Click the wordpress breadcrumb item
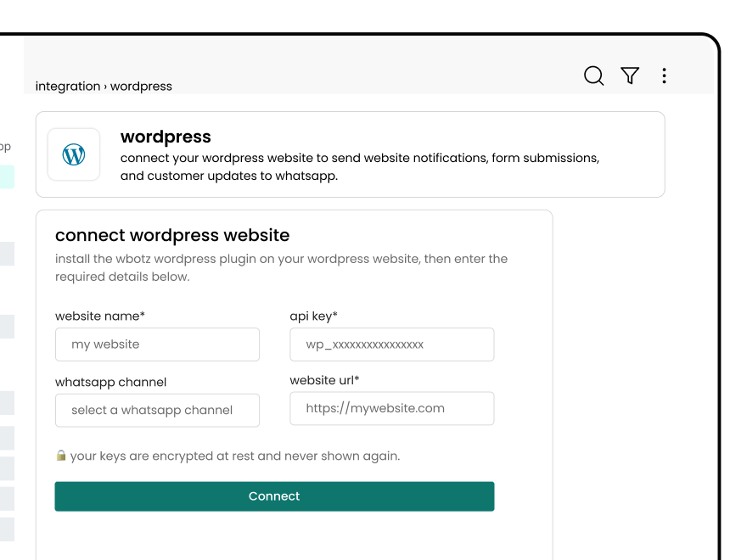Screen dimensions: 747x560 coord(141,87)
